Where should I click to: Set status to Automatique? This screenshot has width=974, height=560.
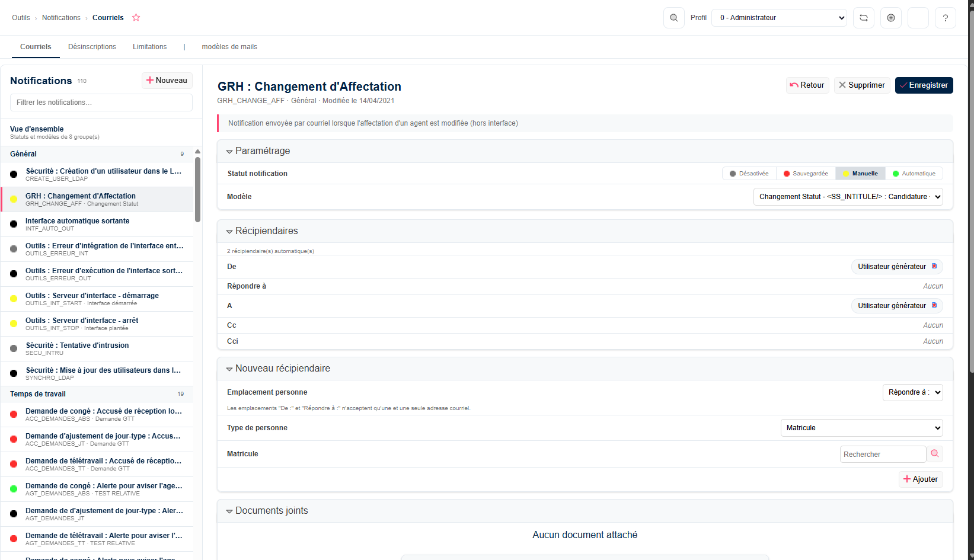[914, 174]
